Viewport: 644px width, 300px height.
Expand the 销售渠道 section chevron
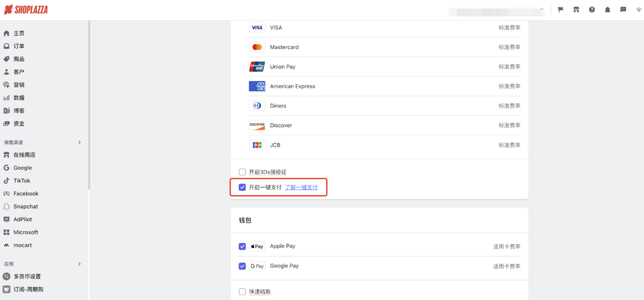pos(79,143)
